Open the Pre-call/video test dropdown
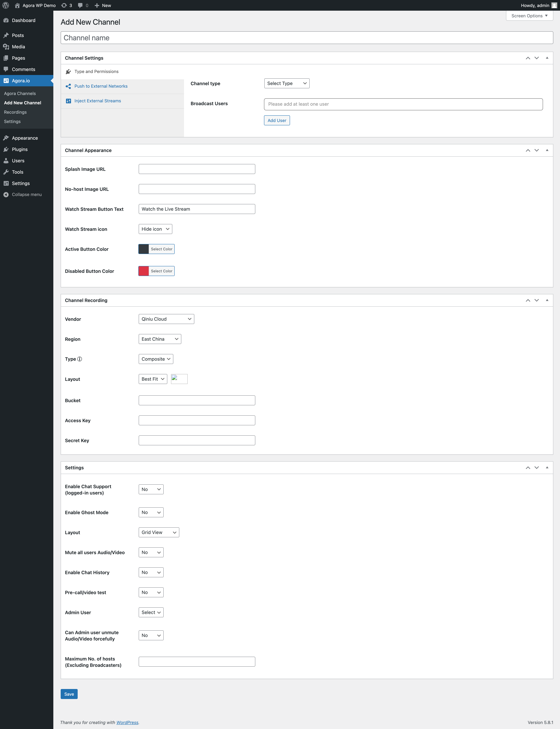This screenshot has width=560, height=729. [x=151, y=592]
